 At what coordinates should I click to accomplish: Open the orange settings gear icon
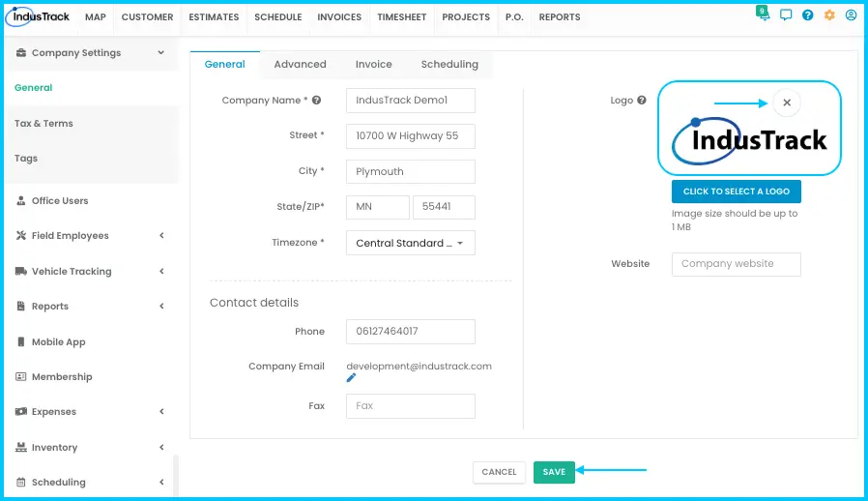click(x=829, y=15)
